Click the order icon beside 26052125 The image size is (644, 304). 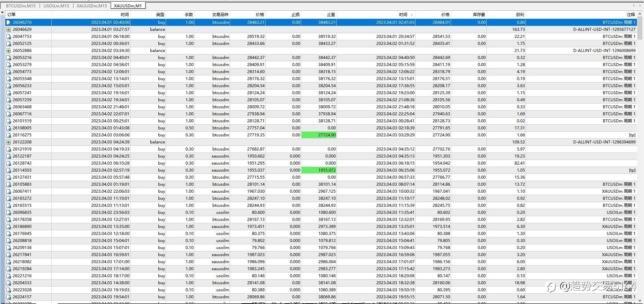pyautogui.click(x=8, y=44)
